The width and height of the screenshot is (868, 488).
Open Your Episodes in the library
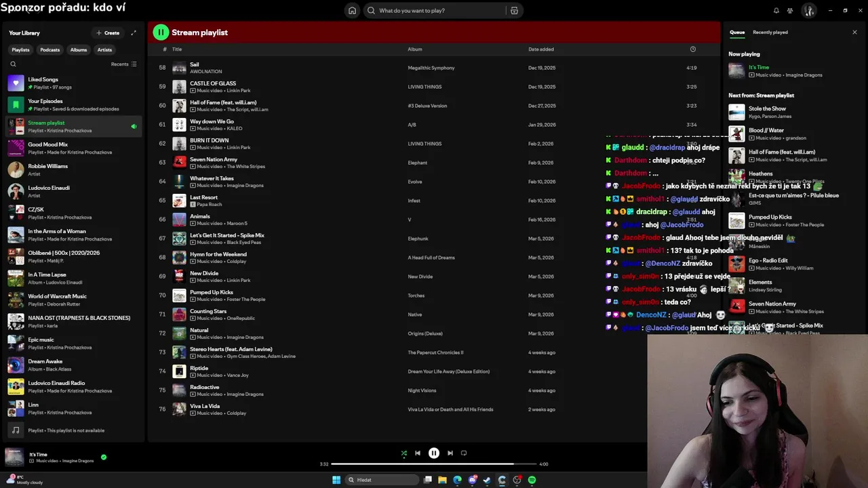click(73, 105)
